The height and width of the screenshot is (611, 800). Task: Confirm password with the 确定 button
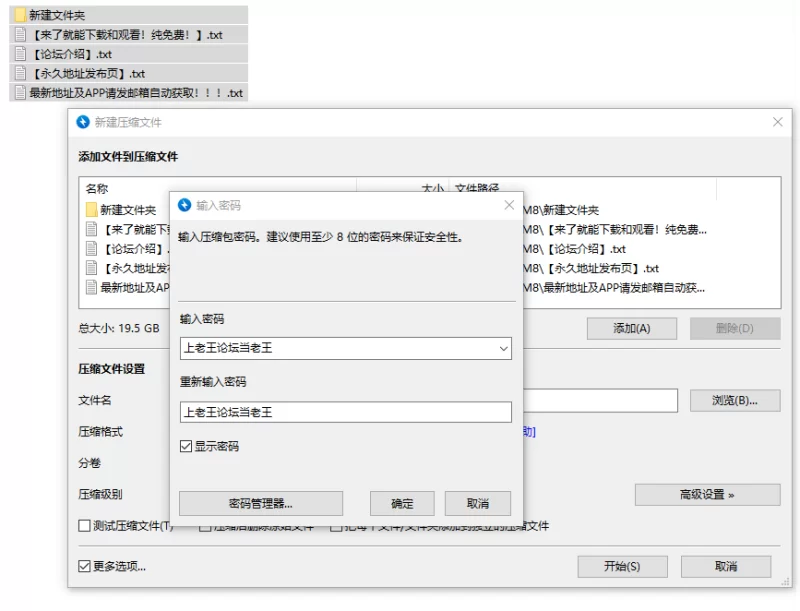[402, 503]
